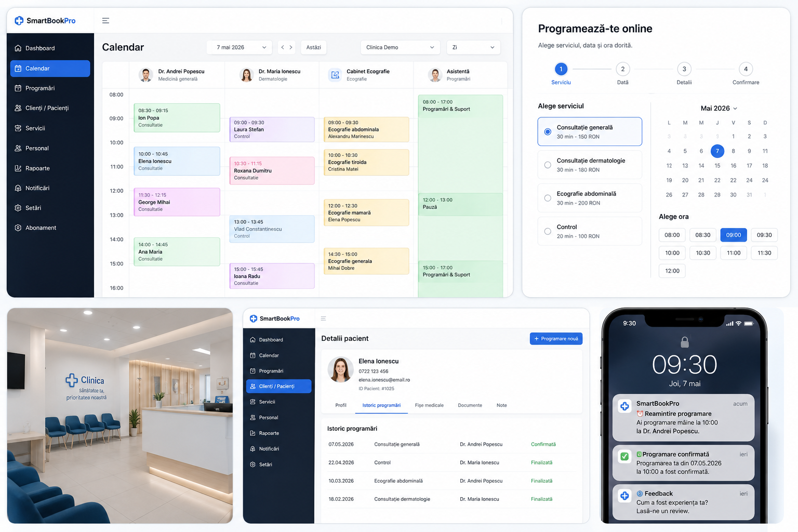Click Ecografie abdominală in appointment history
Image resolution: width=798 pixels, height=532 pixels.
point(398,481)
